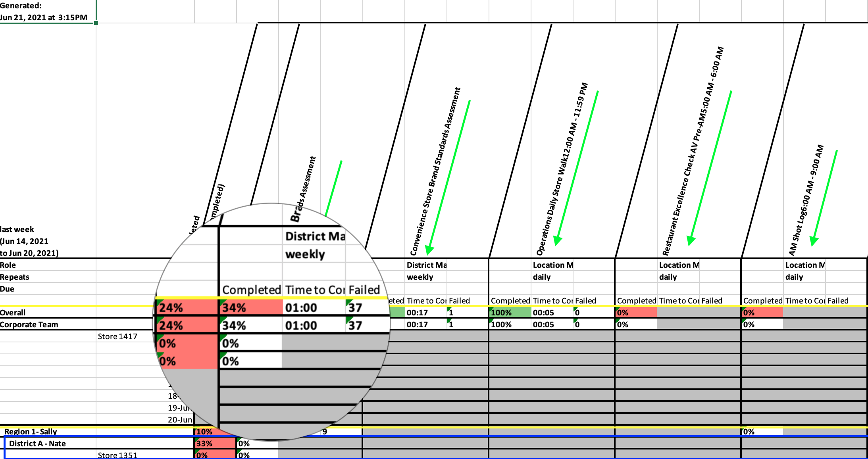Click 'Completed' header under Operations Daily Store Walk
This screenshot has height=459, width=868.
510,301
